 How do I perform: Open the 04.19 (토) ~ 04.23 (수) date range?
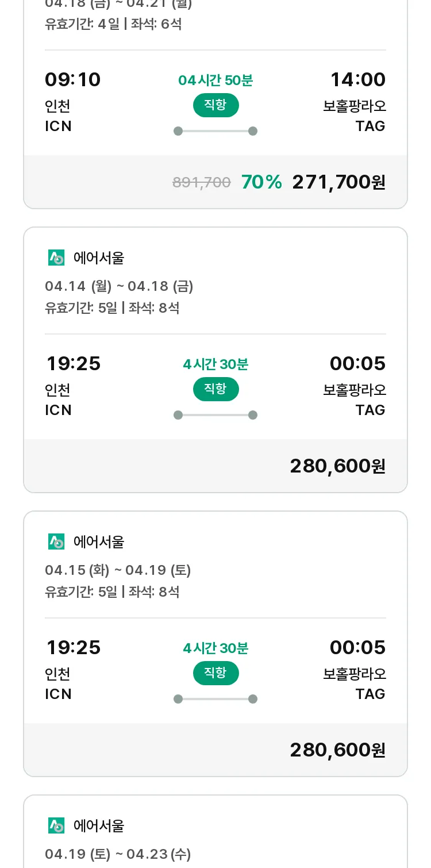[118, 854]
